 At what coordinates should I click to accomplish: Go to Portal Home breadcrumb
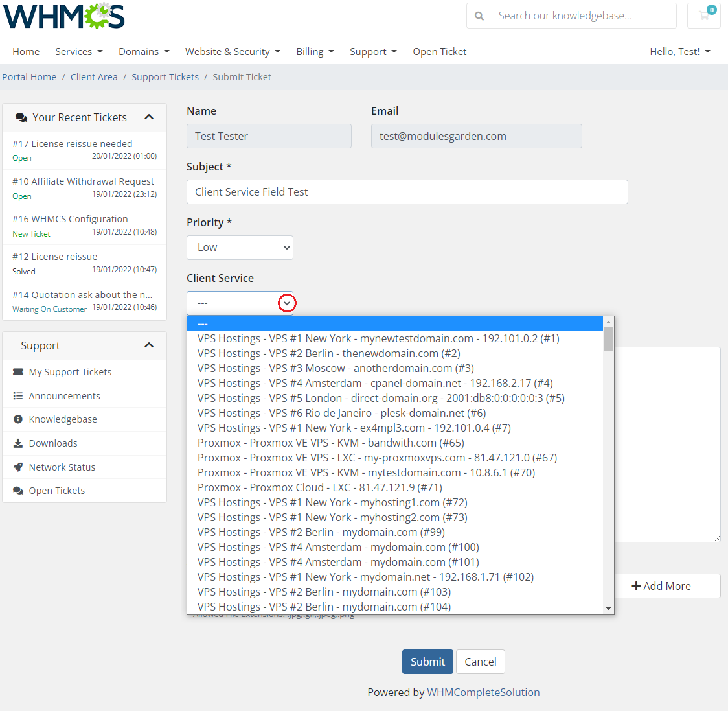(x=29, y=77)
